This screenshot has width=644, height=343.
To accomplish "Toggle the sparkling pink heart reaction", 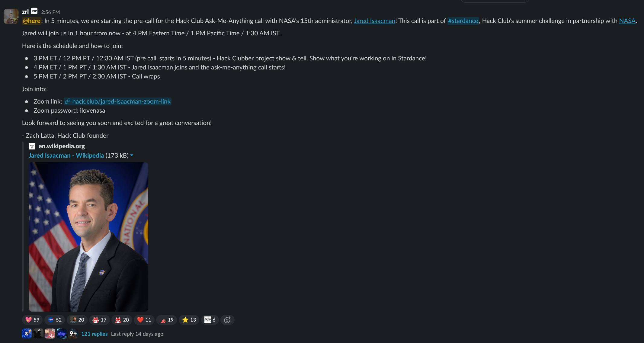I will pos(32,320).
